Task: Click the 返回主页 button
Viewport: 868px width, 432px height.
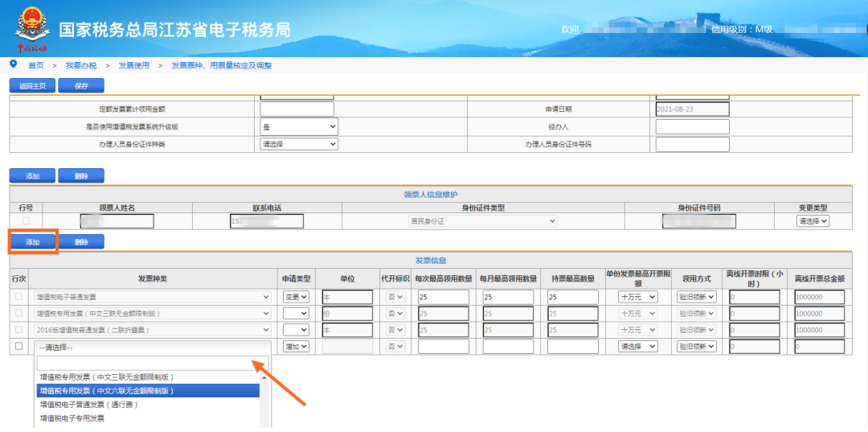Action: (32, 86)
